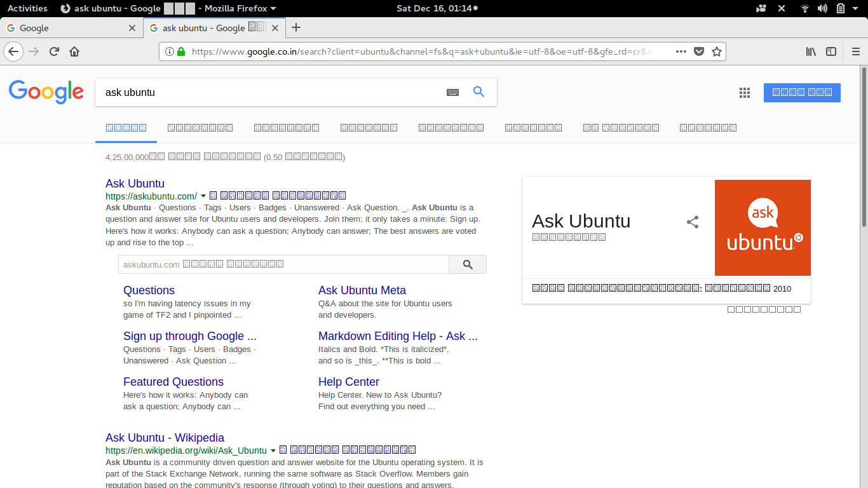The width and height of the screenshot is (868, 488).
Task: Open the Google apps grid
Action: pos(745,93)
